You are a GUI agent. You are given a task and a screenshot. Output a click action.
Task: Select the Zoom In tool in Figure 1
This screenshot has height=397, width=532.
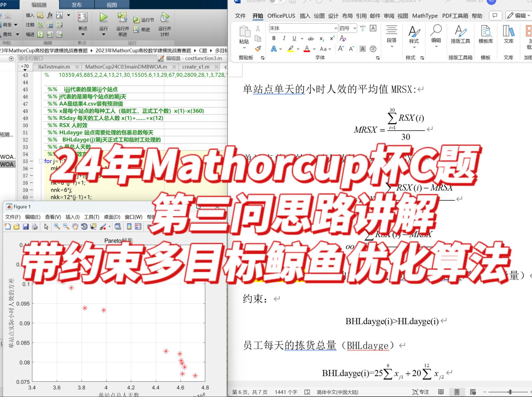[x=57, y=227]
